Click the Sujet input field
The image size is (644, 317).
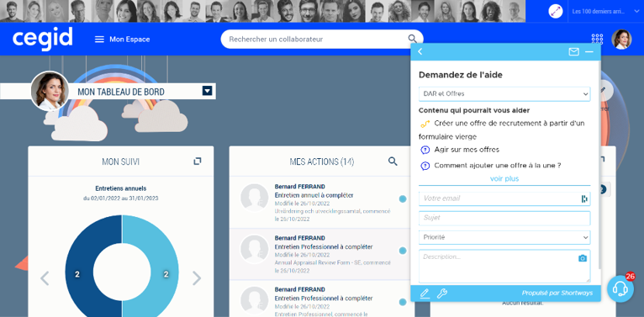tap(504, 218)
